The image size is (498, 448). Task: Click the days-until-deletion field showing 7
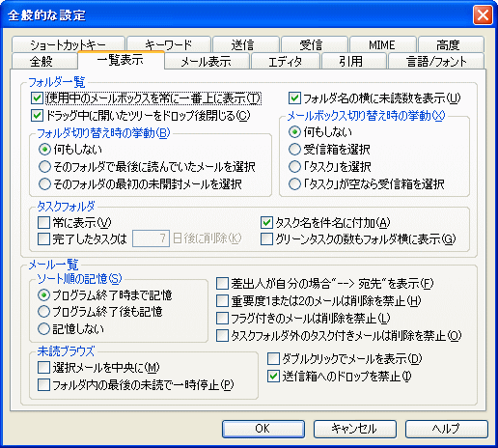click(x=151, y=238)
